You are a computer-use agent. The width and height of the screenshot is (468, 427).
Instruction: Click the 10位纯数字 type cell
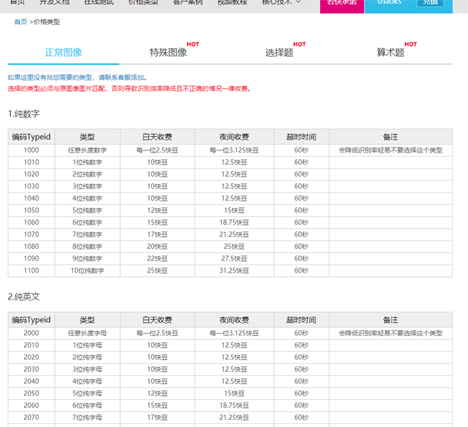point(87,270)
